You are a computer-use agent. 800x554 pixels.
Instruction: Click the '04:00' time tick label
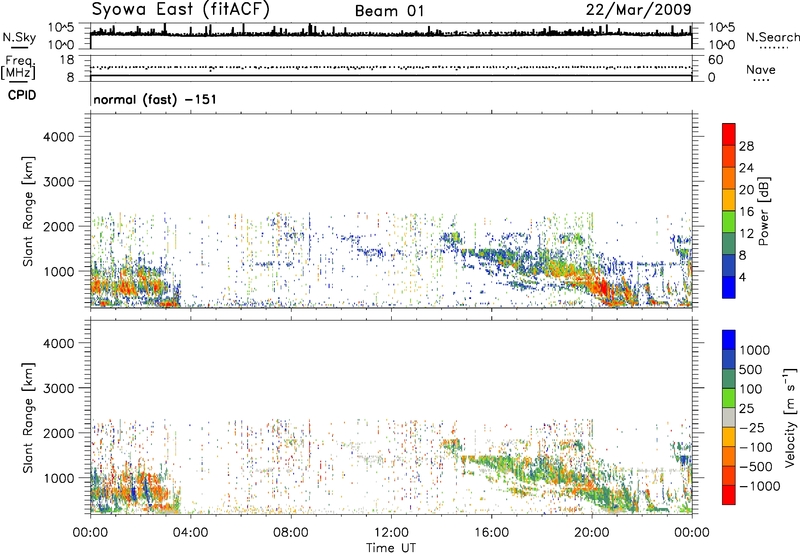click(190, 533)
